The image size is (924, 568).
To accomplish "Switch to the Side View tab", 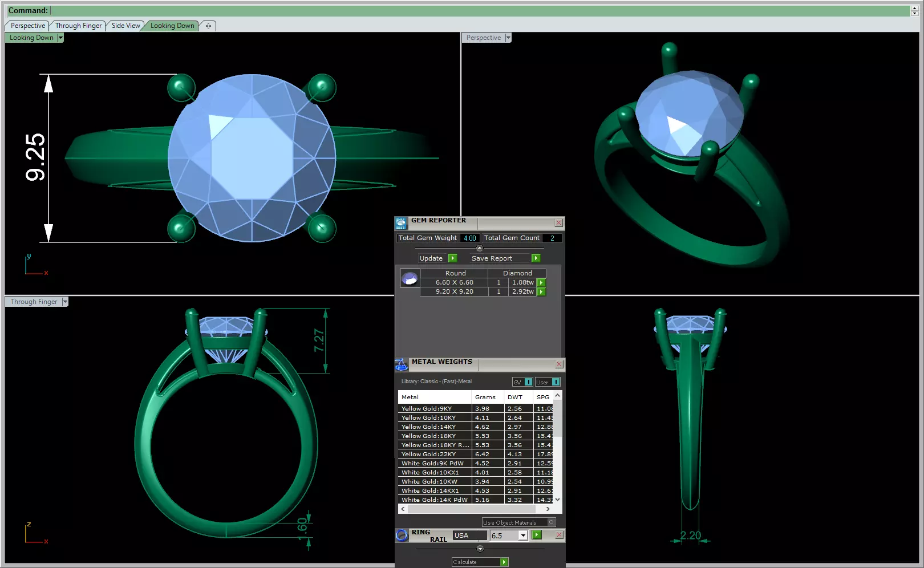I will pyautogui.click(x=125, y=26).
